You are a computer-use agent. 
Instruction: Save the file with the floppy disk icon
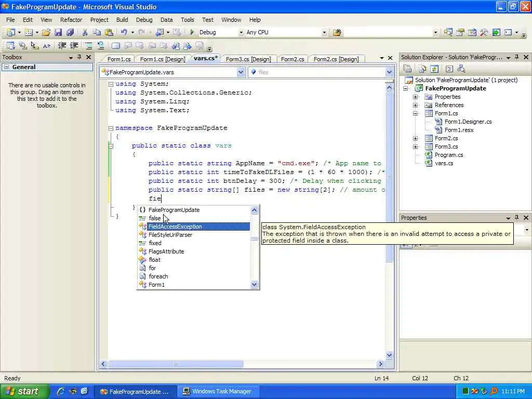pyautogui.click(x=58, y=32)
